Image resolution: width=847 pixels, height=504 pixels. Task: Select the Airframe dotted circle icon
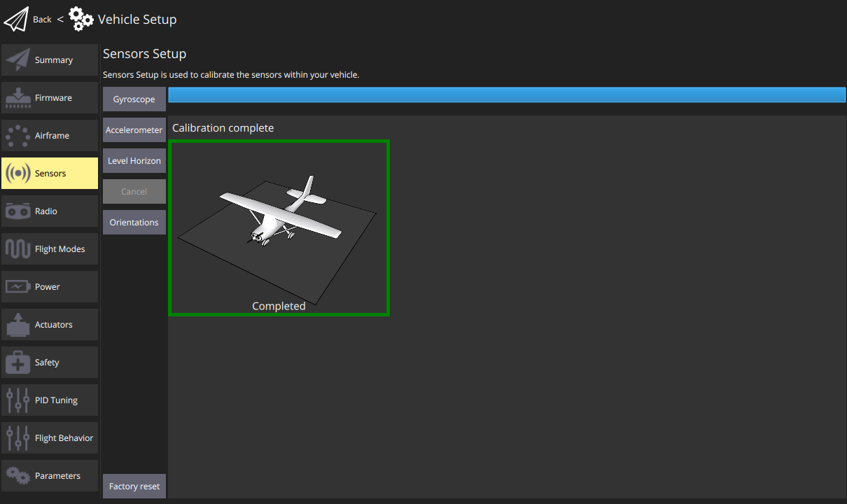(x=17, y=136)
